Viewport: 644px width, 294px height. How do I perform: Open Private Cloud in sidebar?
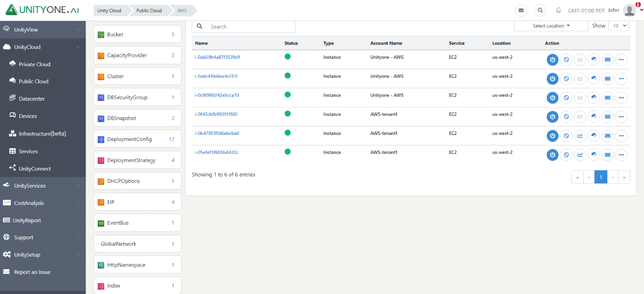pyautogui.click(x=35, y=64)
